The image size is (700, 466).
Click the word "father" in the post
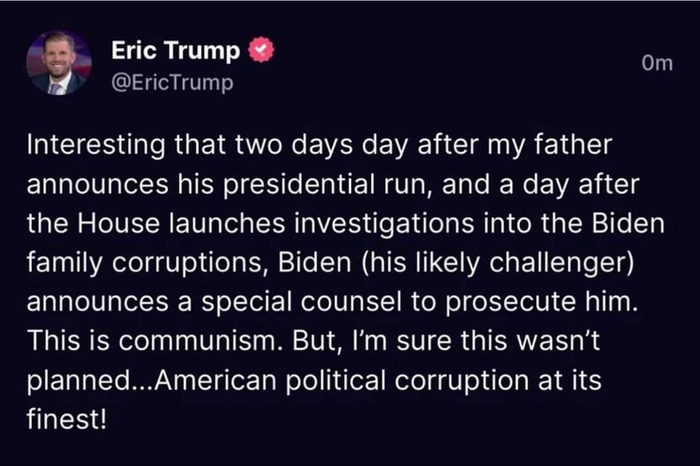tap(576, 145)
